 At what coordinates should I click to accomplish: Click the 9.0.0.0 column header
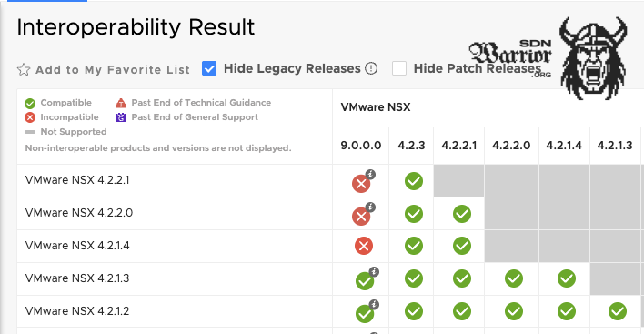361,146
